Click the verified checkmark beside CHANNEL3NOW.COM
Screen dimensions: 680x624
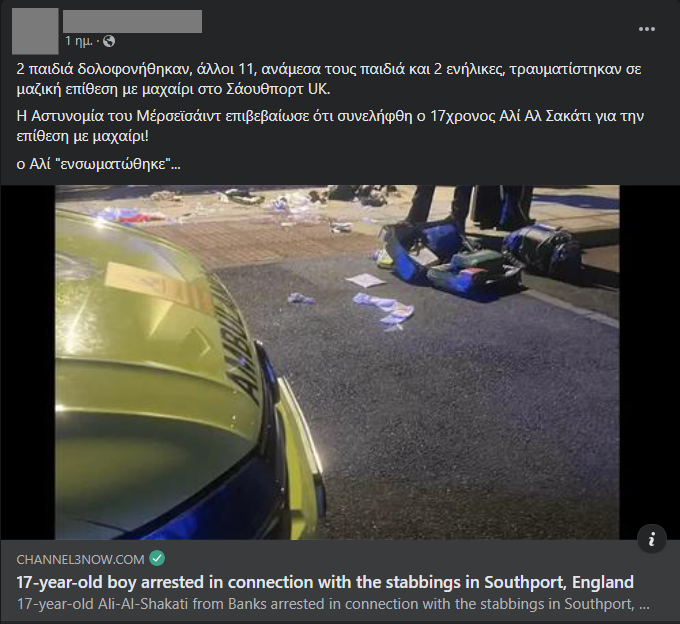(x=157, y=559)
